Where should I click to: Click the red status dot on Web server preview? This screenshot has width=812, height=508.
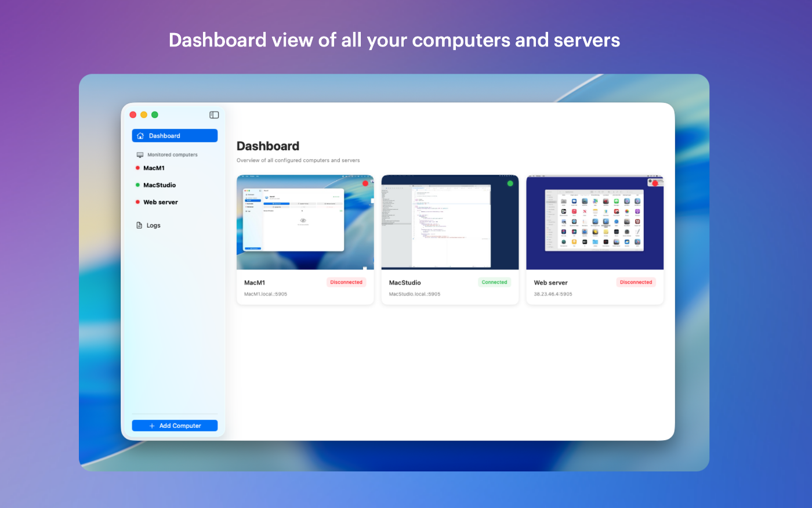pos(655,183)
